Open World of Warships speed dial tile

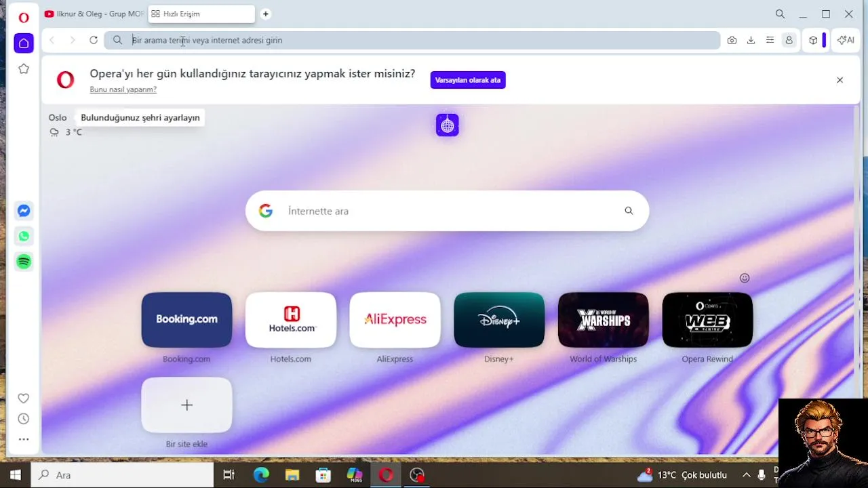coord(604,320)
